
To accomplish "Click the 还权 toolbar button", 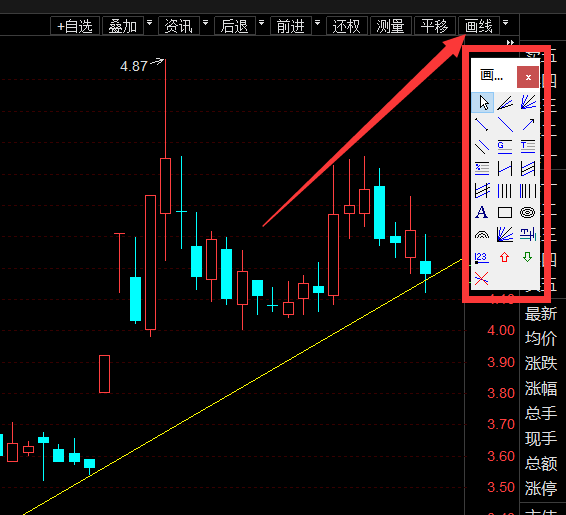I will (x=347, y=26).
